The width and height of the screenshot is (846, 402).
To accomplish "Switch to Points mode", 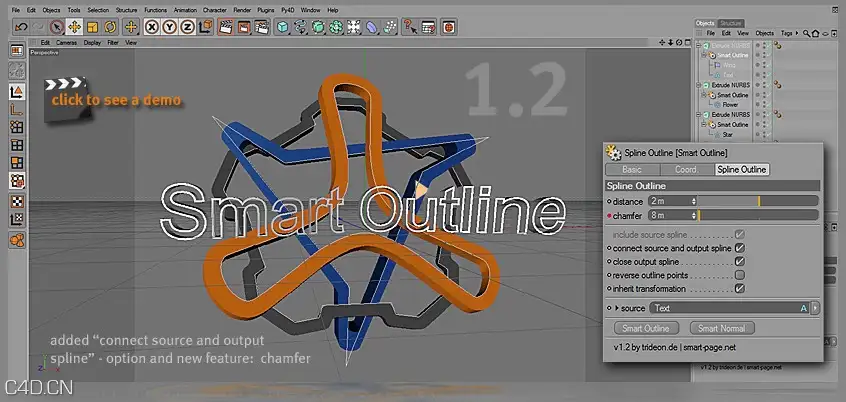I will (17, 127).
